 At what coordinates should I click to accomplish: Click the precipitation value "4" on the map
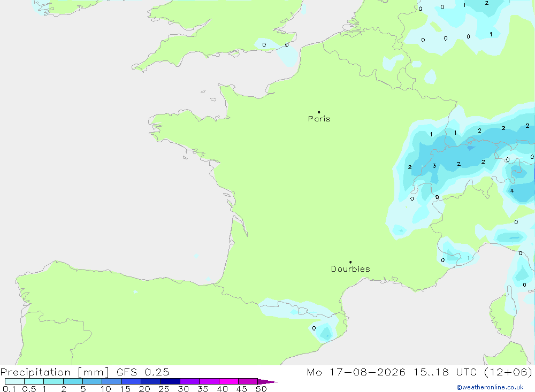(512, 191)
